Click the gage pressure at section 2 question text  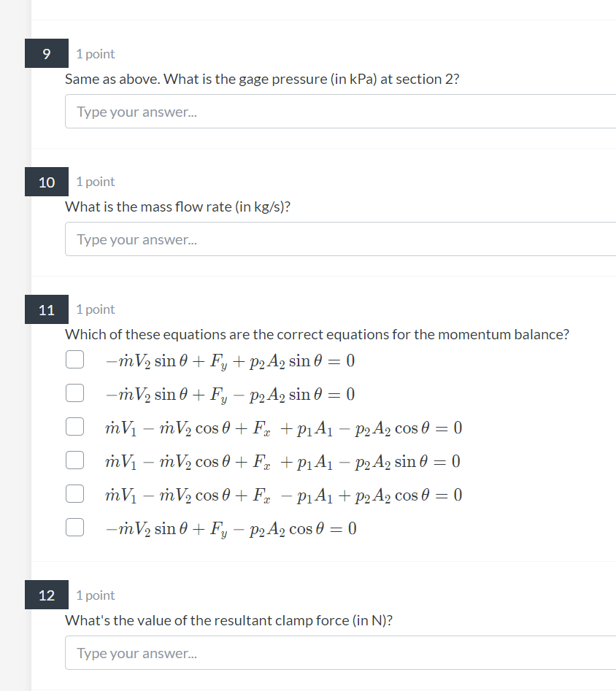pyautogui.click(x=262, y=79)
